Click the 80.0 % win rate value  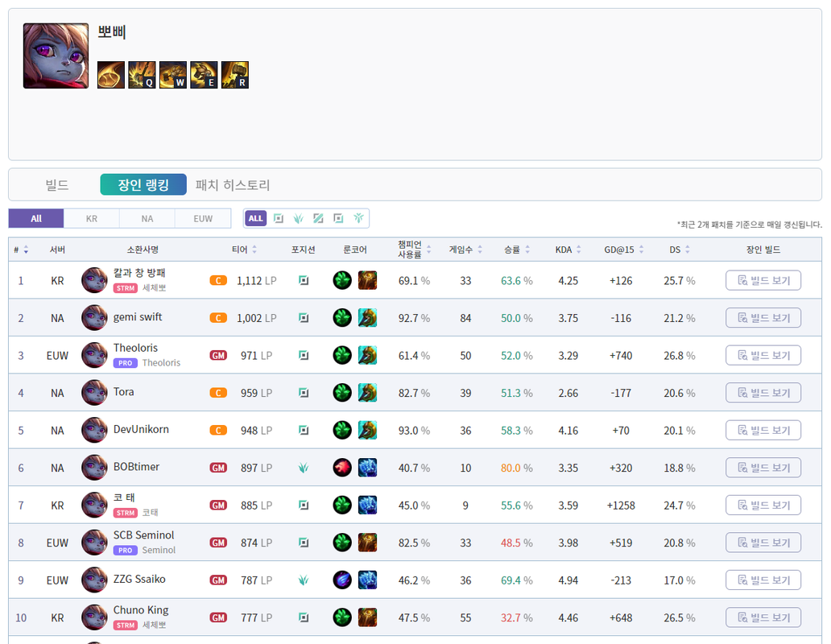tap(517, 468)
